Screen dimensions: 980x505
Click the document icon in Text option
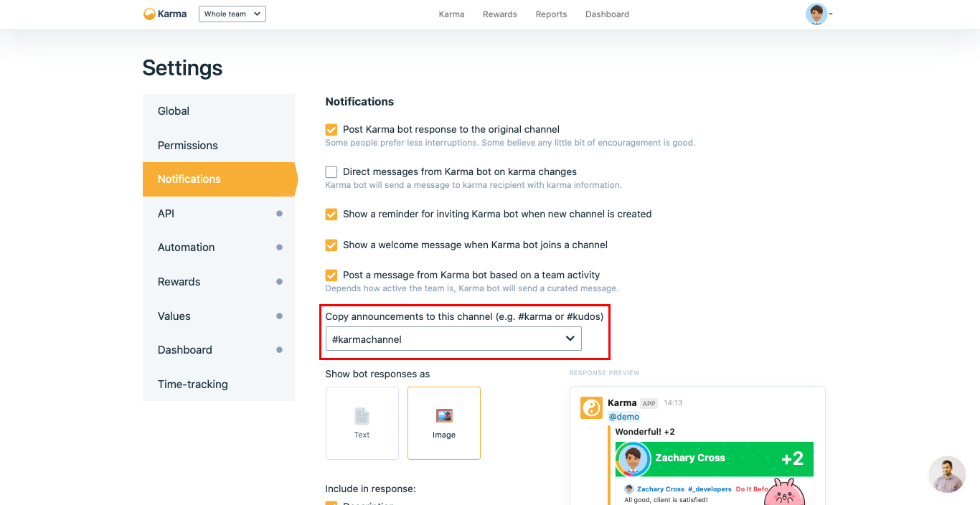[362, 416]
